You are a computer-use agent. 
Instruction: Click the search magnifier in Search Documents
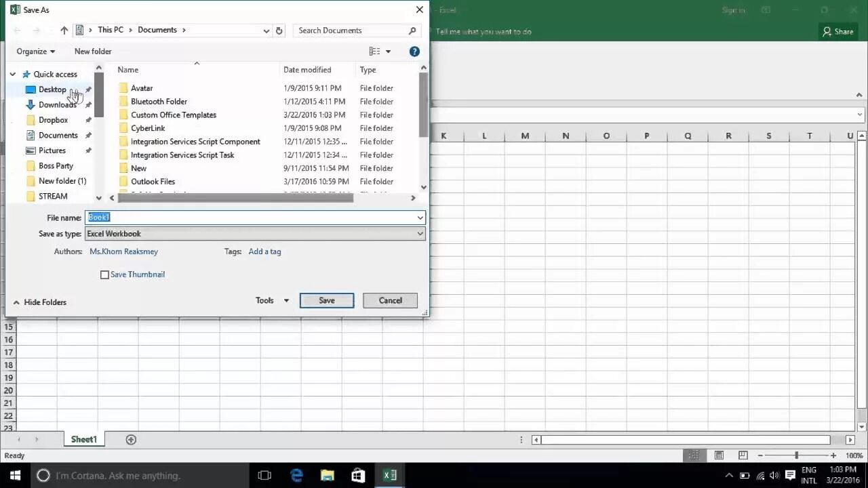(412, 30)
